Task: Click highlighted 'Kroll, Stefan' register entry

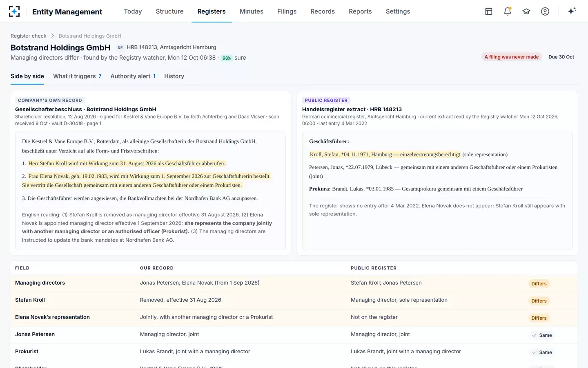Action: point(385,155)
